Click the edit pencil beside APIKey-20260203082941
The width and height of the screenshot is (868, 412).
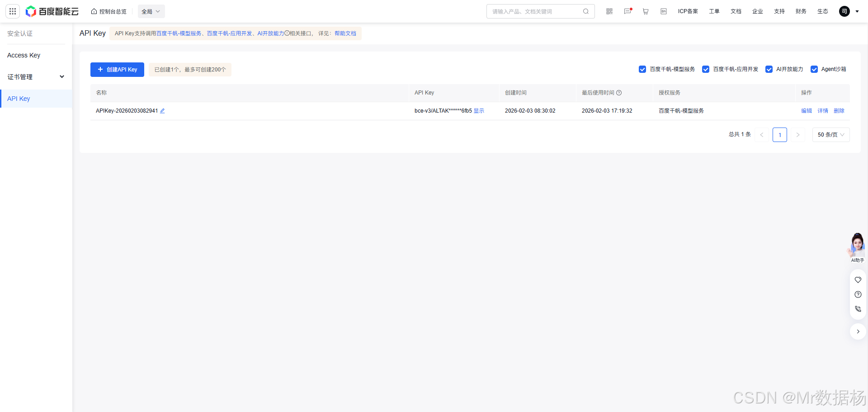[x=162, y=111]
